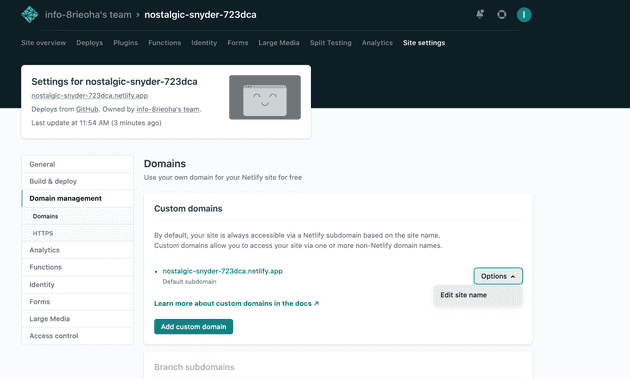
Task: Open default subdomain nostalgic-snyder-723dca.netlify.app link
Action: [x=222, y=271]
